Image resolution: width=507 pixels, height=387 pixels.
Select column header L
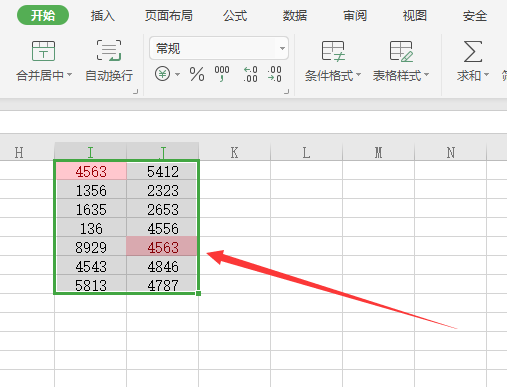pos(306,152)
